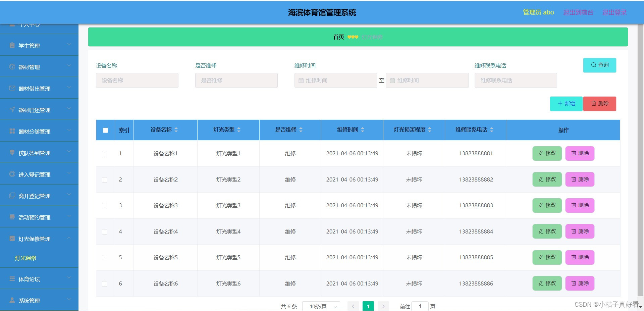644x311 pixels.
Task: Click the list icon beside 体育论坛
Action: pos(12,279)
